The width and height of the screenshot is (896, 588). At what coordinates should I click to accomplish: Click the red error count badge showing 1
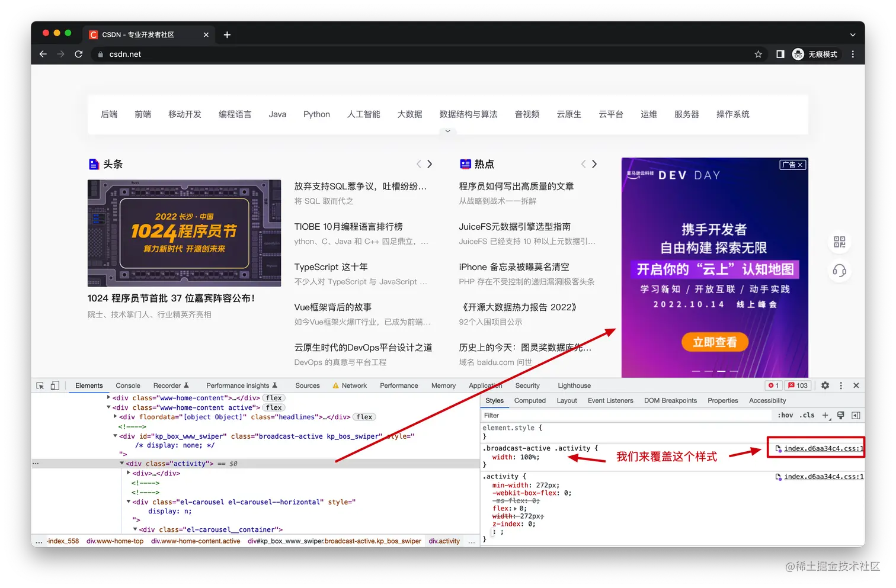coord(773,385)
